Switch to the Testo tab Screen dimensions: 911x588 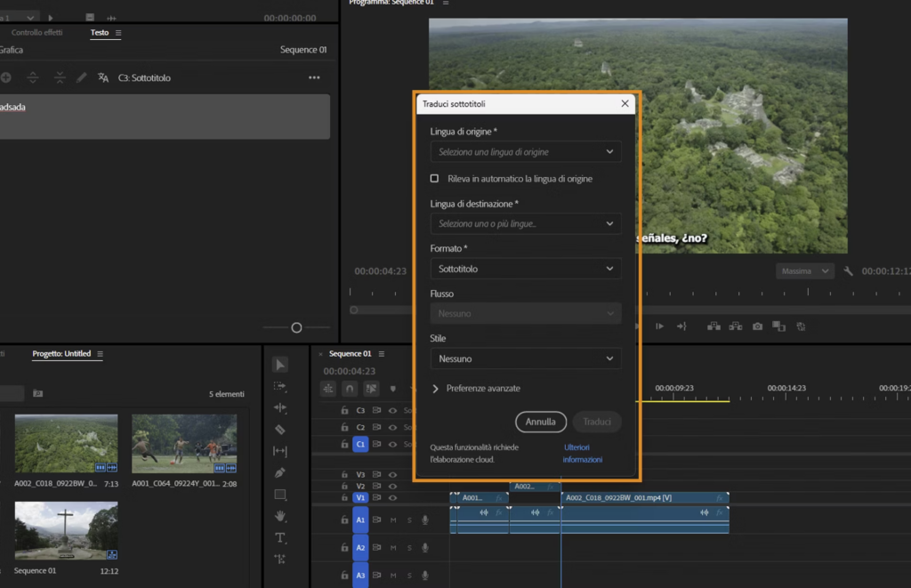coord(100,33)
